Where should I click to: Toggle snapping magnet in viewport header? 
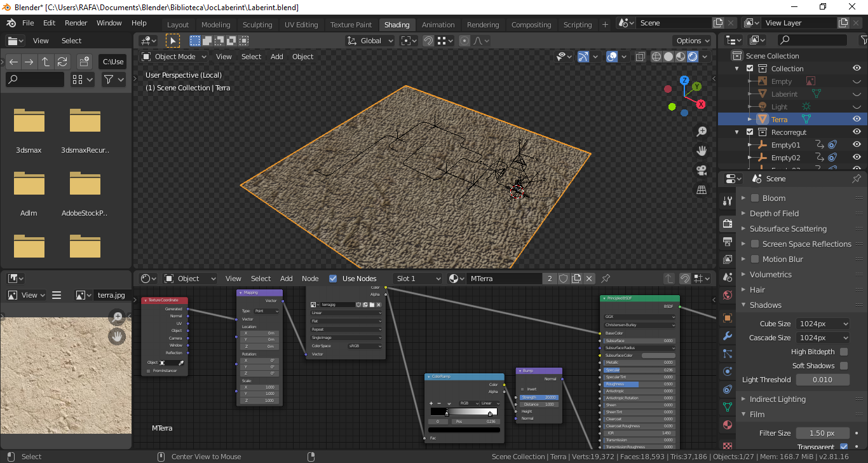429,41
